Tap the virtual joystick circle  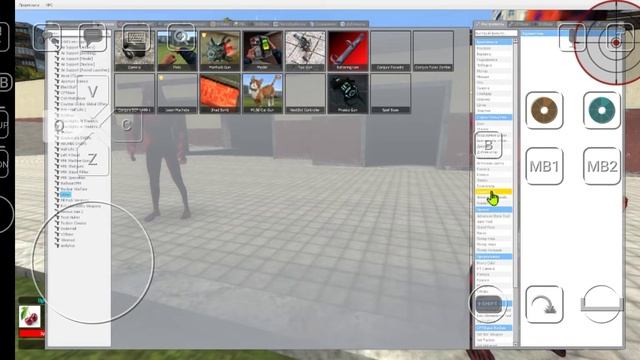tap(93, 262)
